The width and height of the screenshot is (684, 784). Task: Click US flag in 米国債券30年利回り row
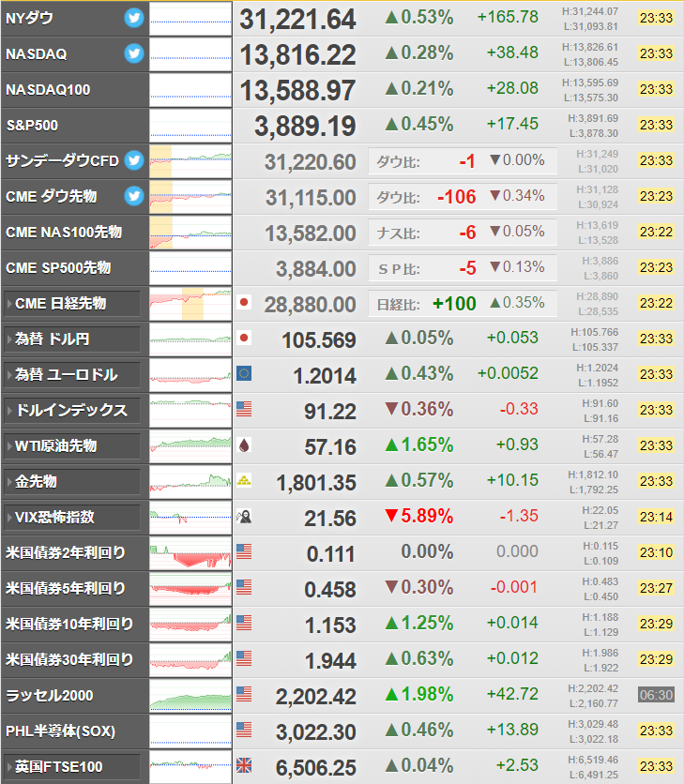[244, 658]
